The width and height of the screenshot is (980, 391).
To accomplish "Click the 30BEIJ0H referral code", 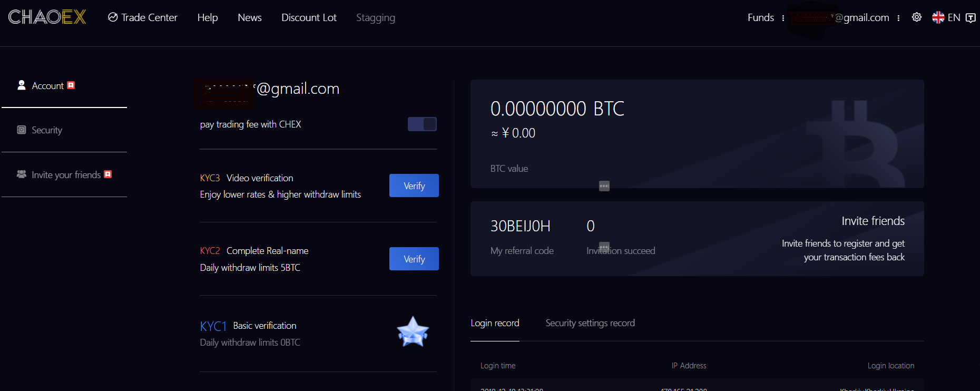I will click(x=521, y=226).
